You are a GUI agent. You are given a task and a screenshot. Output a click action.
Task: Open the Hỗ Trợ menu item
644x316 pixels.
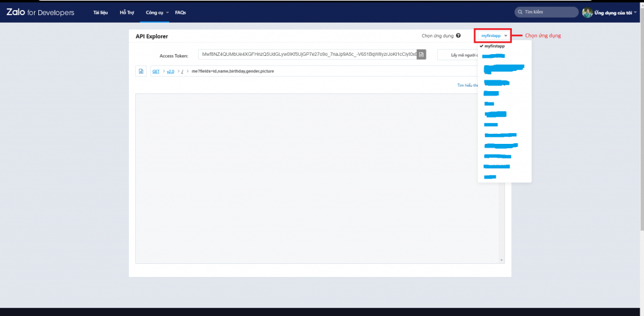pos(127,13)
